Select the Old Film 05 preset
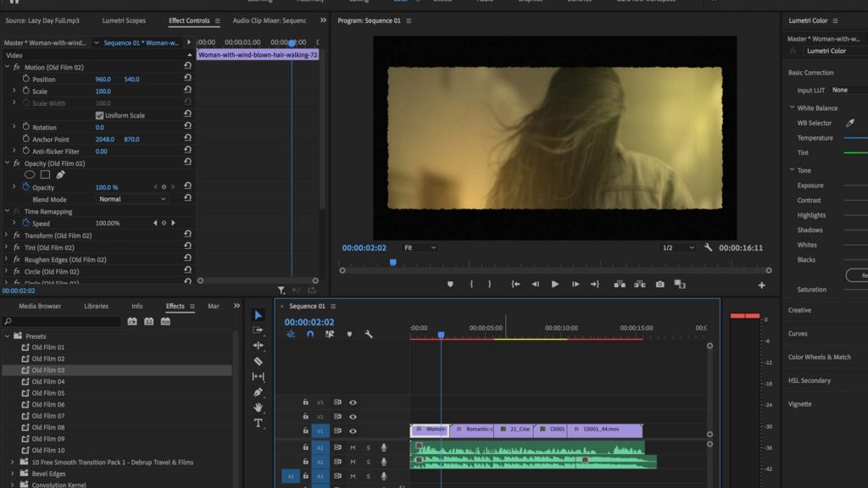Screen dimensions: 868x488 point(48,393)
